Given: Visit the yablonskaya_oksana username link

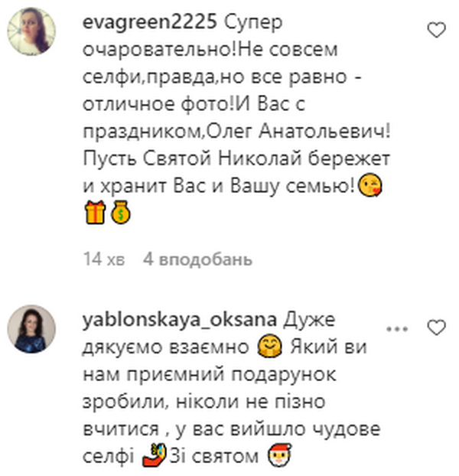Looking at the screenshot, I should [180, 320].
